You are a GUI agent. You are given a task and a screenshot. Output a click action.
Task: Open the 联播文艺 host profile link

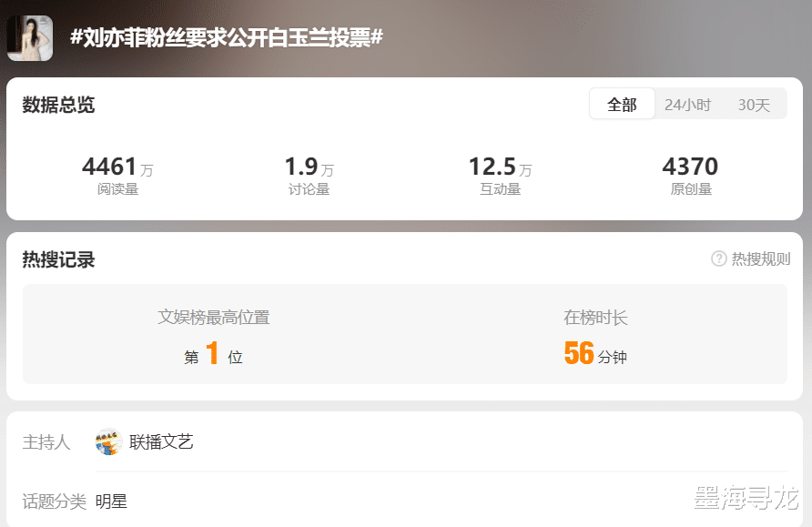pyautogui.click(x=161, y=441)
